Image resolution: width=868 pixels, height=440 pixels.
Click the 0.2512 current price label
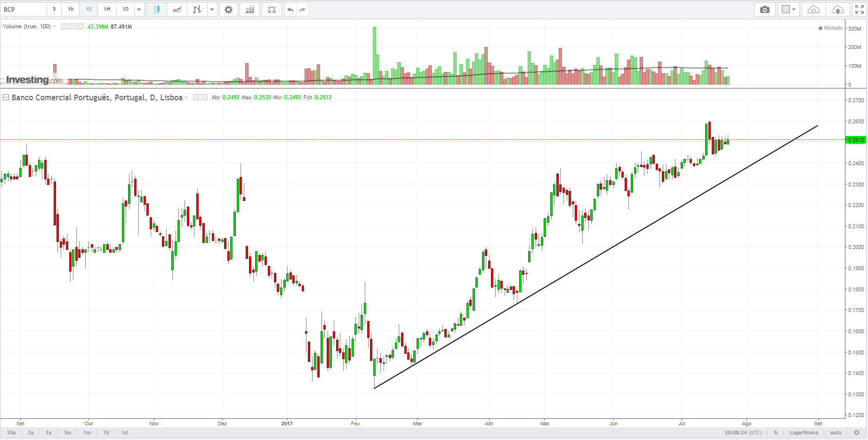(x=856, y=140)
